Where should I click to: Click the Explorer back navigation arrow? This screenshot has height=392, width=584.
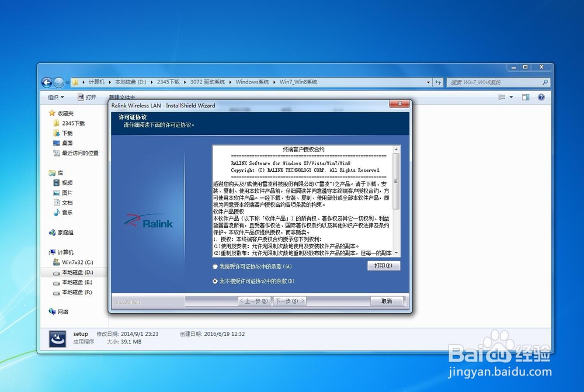pos(47,82)
